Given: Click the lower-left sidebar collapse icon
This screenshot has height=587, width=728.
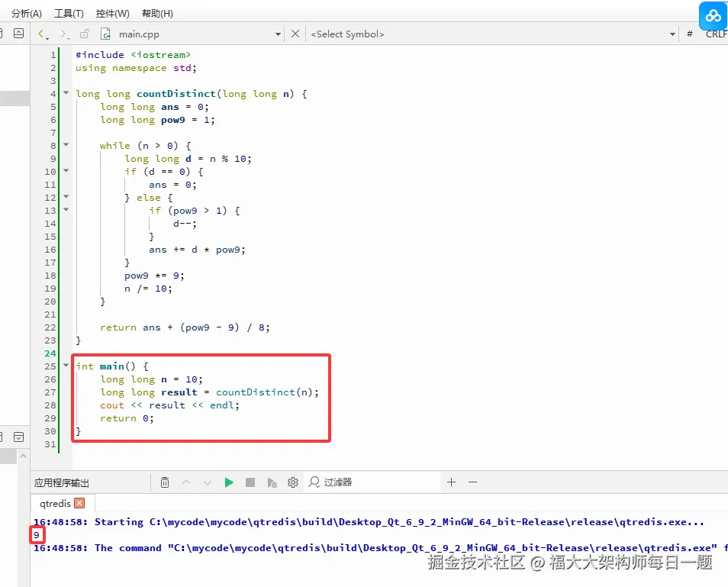Looking at the screenshot, I should (x=18, y=437).
